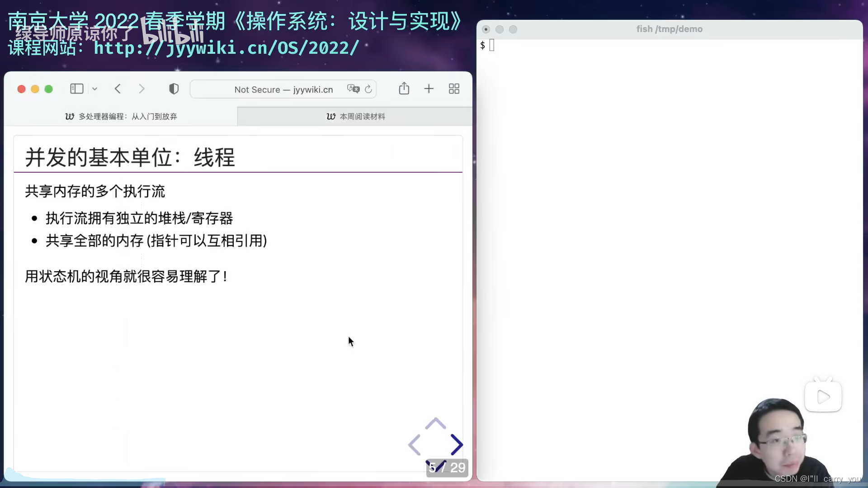Open the Share sheet icon

pyautogui.click(x=404, y=88)
